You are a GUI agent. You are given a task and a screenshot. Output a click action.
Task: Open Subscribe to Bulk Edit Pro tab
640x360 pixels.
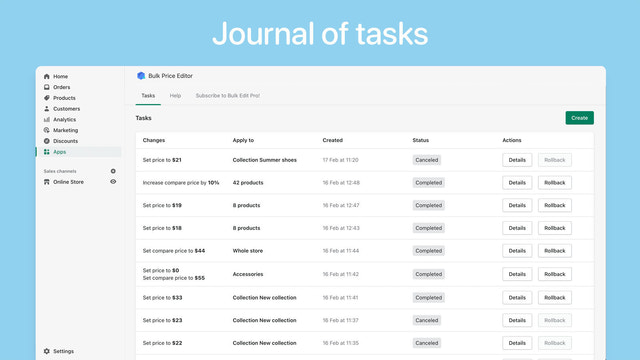pos(228,96)
